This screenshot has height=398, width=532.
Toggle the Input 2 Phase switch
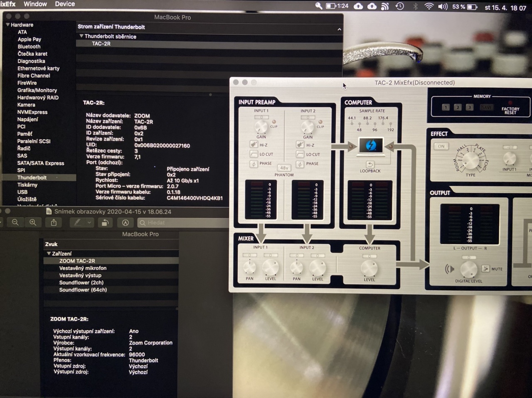point(300,164)
